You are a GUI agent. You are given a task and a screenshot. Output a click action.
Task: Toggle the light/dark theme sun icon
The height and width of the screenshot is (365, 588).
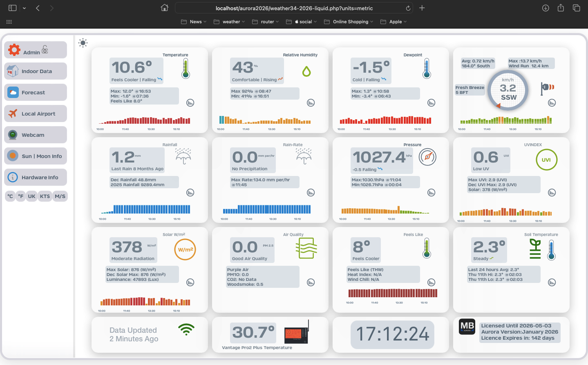click(83, 43)
